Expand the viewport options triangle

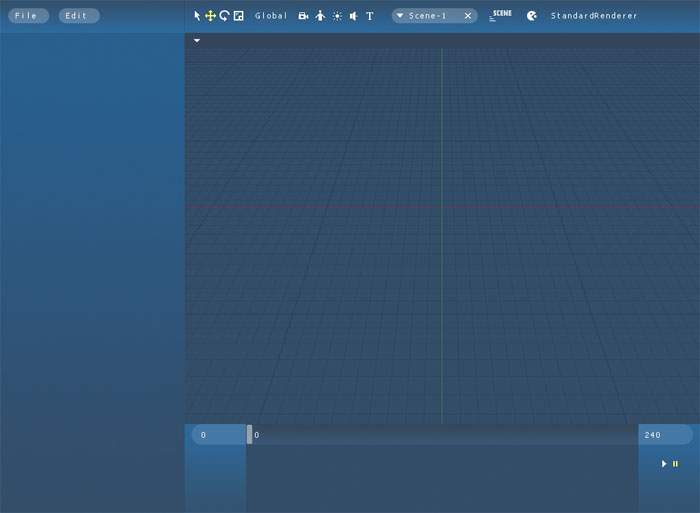(x=197, y=41)
